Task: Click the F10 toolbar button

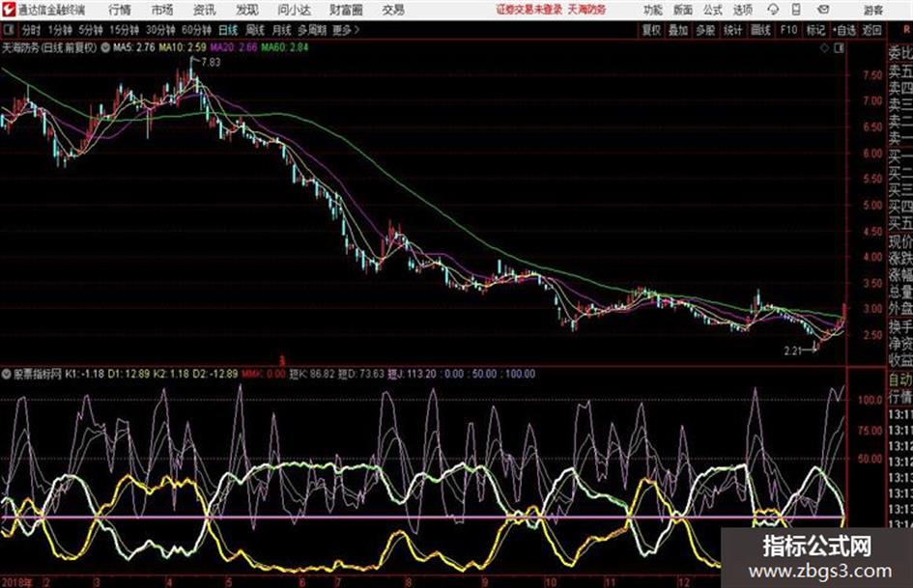Action: pyautogui.click(x=788, y=30)
